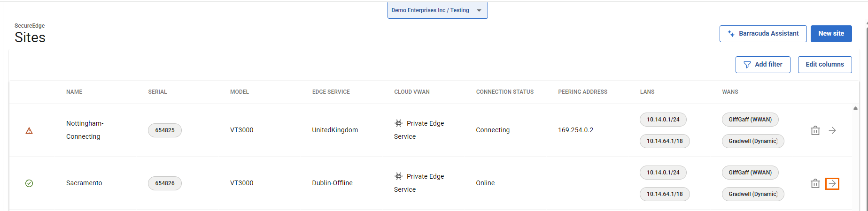Sort table by the NAME column header
This screenshot has height=211, width=868.
pos(74,92)
